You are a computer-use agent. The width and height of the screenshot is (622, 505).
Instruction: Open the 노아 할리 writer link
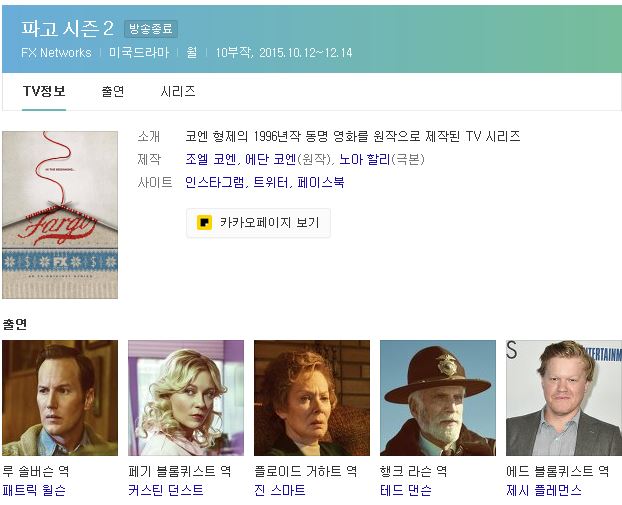pyautogui.click(x=365, y=159)
